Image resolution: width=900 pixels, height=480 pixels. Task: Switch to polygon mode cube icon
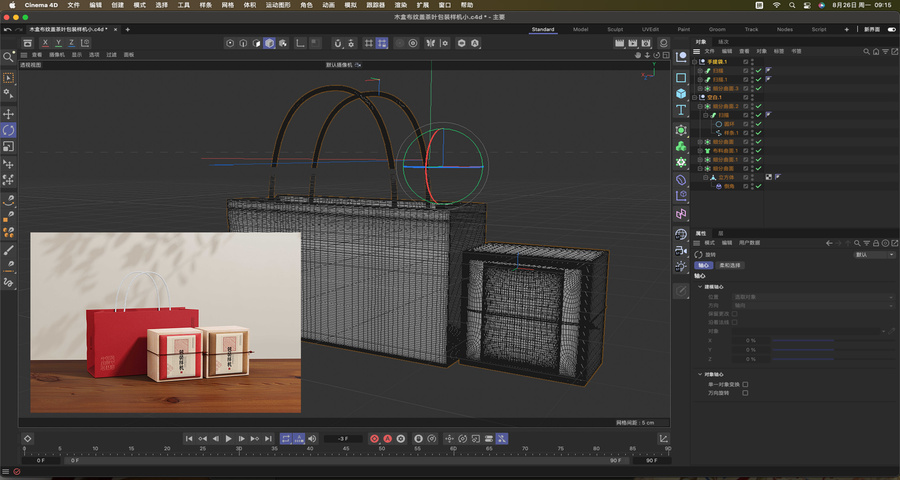pyautogui.click(x=269, y=43)
